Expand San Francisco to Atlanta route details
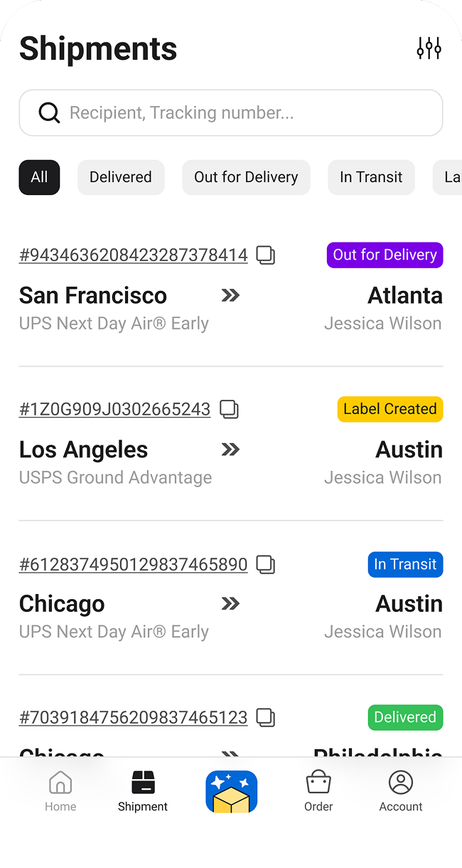The height and width of the screenshot is (868, 462). coord(229,295)
